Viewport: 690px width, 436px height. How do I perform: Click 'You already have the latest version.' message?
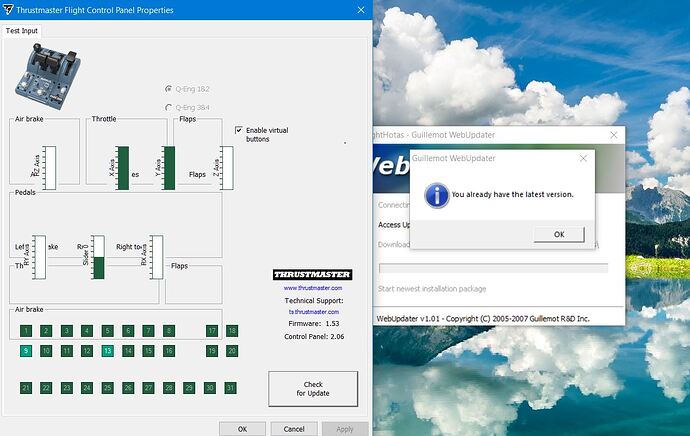tap(513, 194)
